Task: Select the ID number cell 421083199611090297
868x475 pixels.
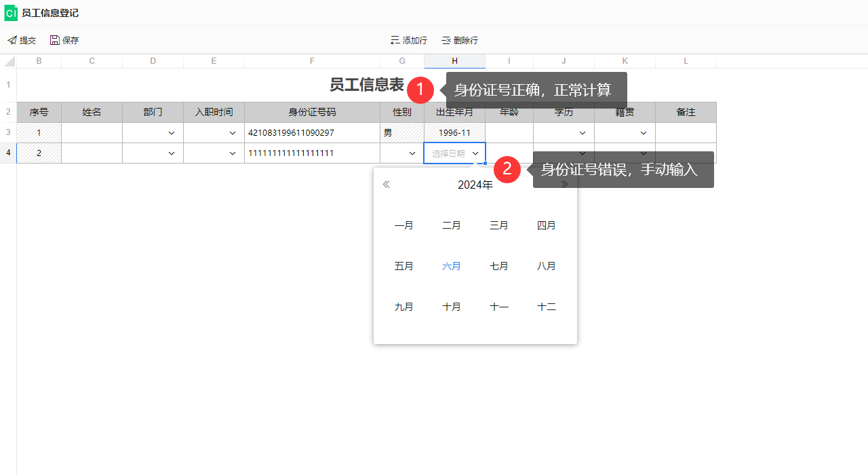Action: pos(313,133)
